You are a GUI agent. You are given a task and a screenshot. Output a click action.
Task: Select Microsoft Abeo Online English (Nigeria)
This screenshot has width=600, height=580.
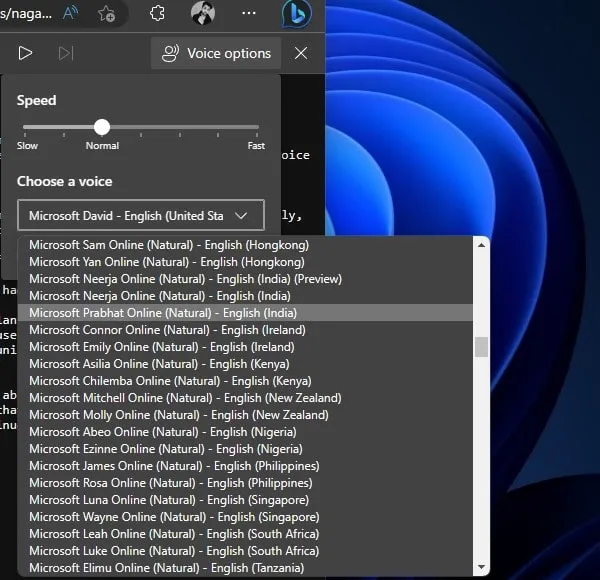[245, 432]
